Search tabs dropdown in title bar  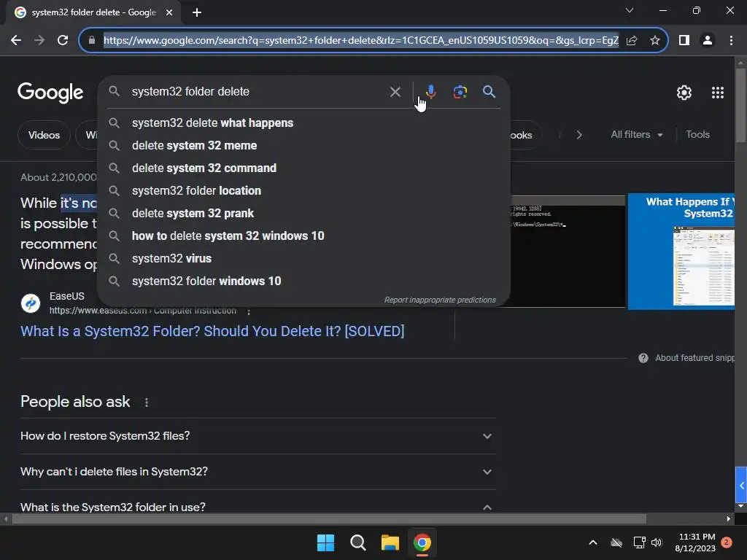click(x=630, y=10)
